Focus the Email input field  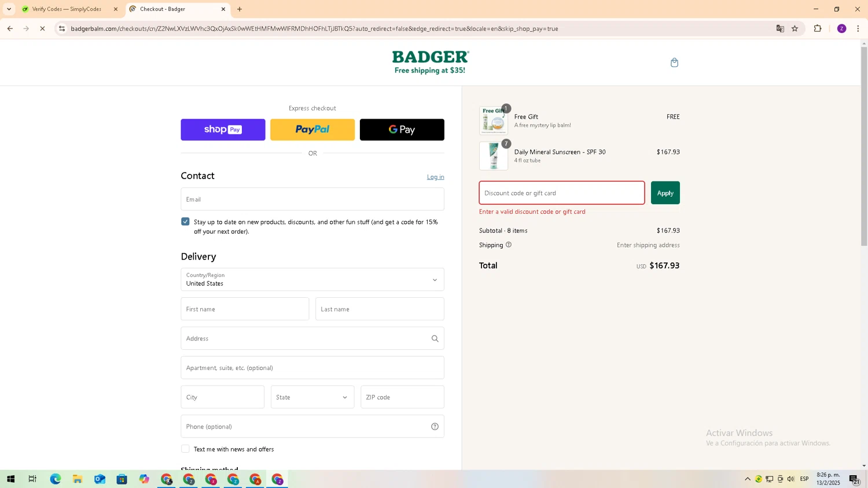coord(312,199)
